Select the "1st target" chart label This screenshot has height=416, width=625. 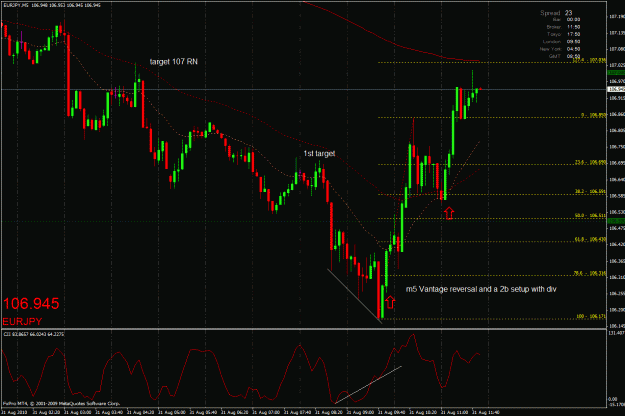point(319,153)
